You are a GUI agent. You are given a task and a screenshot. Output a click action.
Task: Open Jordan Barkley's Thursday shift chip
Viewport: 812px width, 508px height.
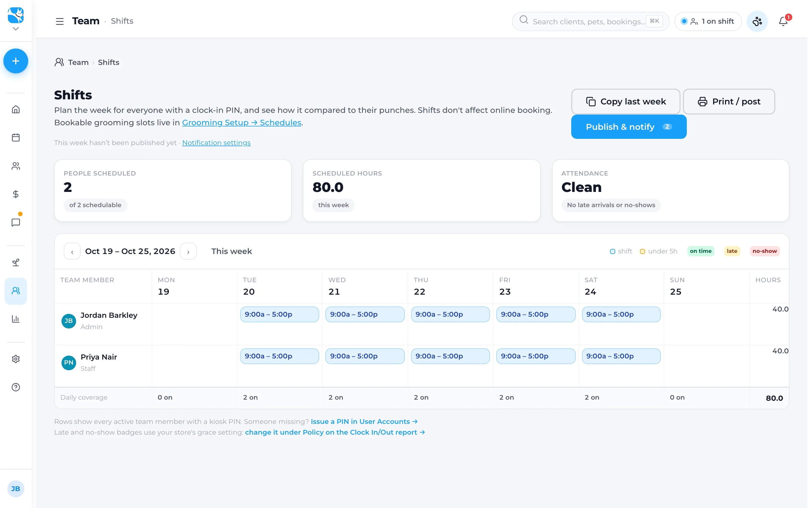pyautogui.click(x=450, y=314)
